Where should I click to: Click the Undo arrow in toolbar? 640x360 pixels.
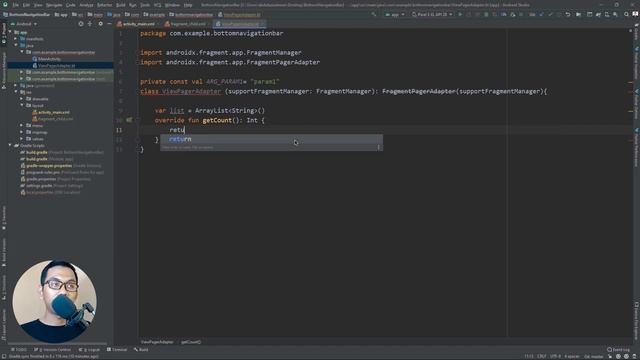(568, 14)
